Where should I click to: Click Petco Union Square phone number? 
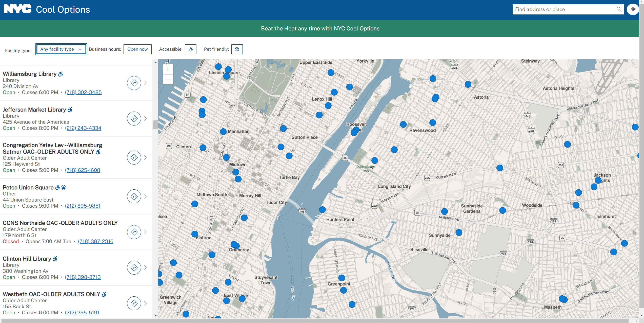83,206
